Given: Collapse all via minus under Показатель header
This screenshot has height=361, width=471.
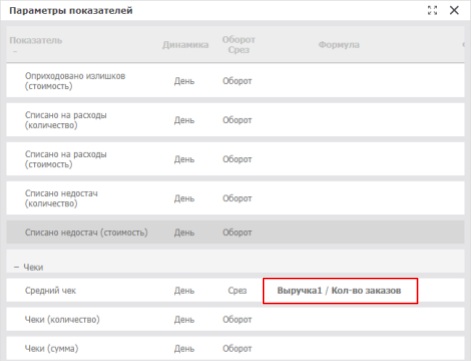Looking at the screenshot, I should coord(15,52).
